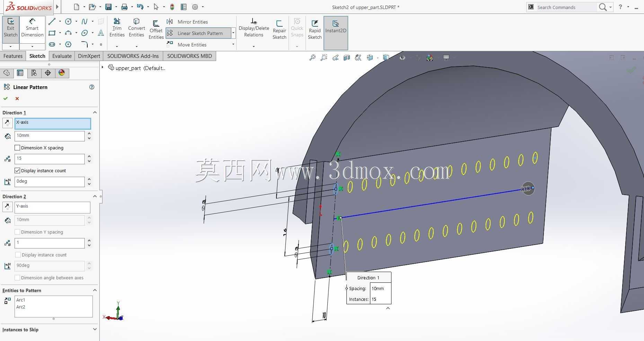
Task: Open the Linear Sketch Pattern dropdown arrow
Action: (x=233, y=33)
